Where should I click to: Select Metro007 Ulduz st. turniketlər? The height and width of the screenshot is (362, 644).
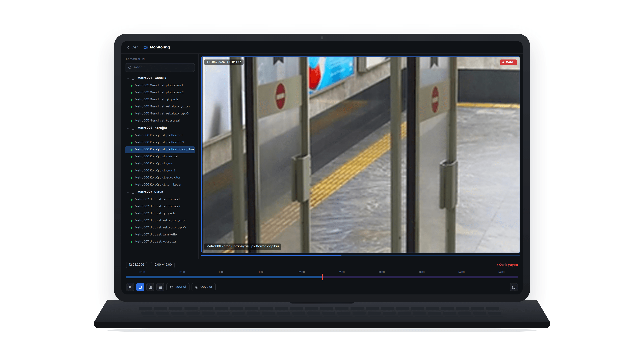tap(160, 235)
